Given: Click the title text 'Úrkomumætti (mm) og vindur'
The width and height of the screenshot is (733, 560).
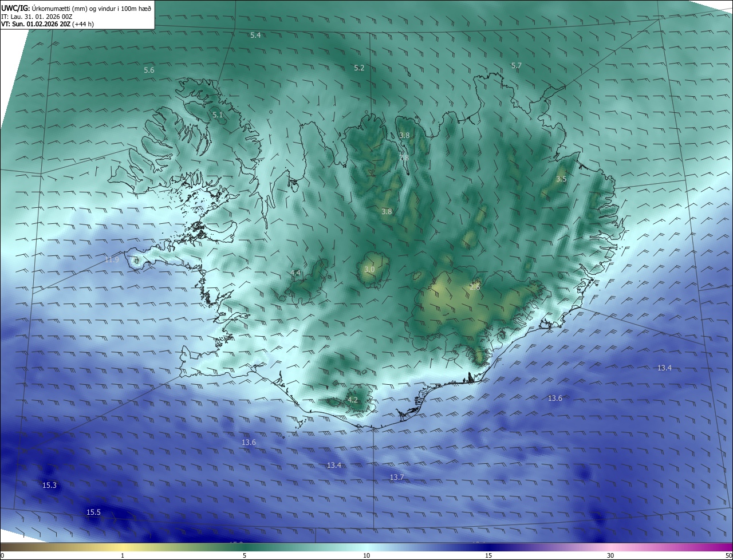Looking at the screenshot, I should (74, 8).
